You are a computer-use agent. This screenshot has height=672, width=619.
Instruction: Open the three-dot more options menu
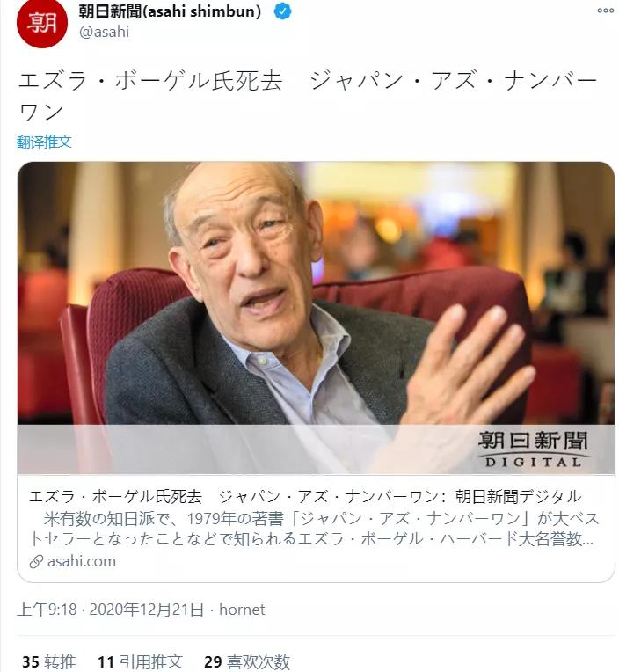coord(606,11)
